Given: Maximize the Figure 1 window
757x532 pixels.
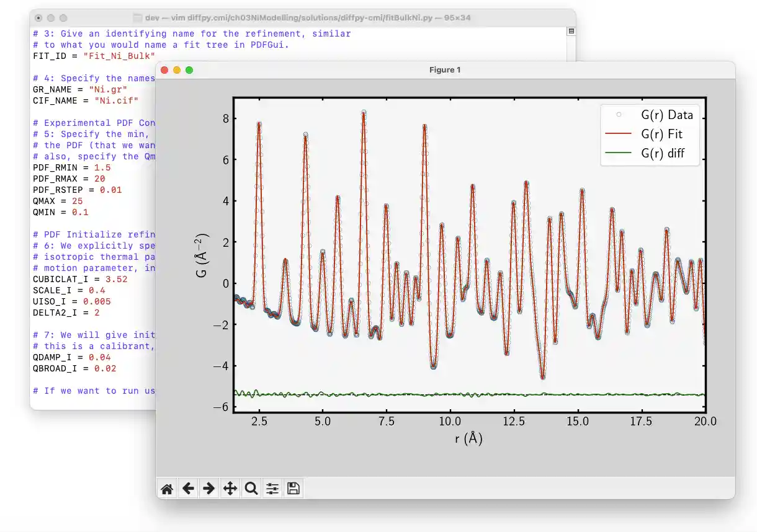Looking at the screenshot, I should click(189, 70).
